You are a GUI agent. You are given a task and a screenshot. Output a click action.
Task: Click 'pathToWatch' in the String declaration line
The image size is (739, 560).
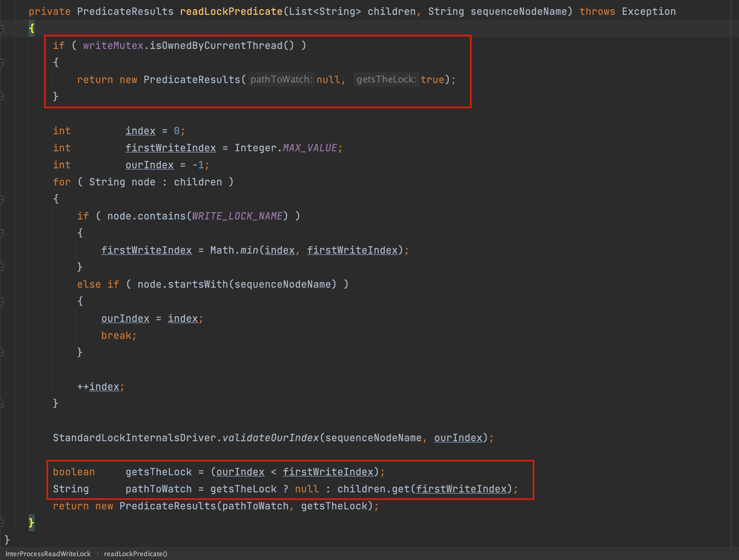click(x=159, y=489)
